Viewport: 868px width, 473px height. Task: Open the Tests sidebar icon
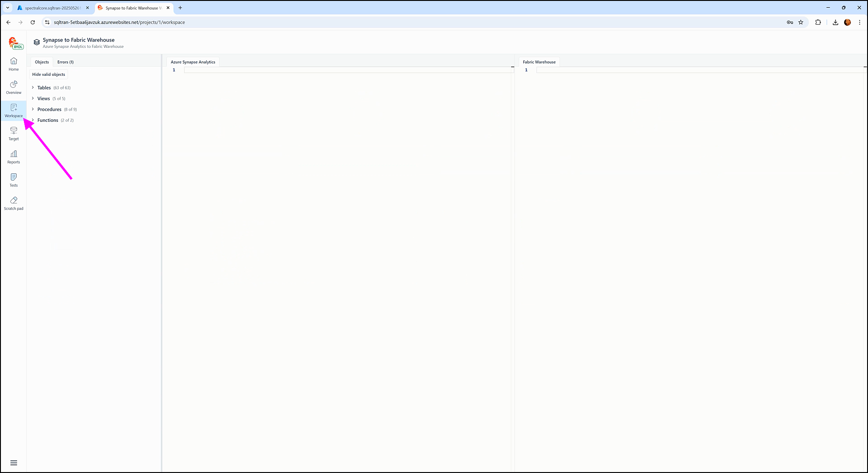tap(14, 177)
